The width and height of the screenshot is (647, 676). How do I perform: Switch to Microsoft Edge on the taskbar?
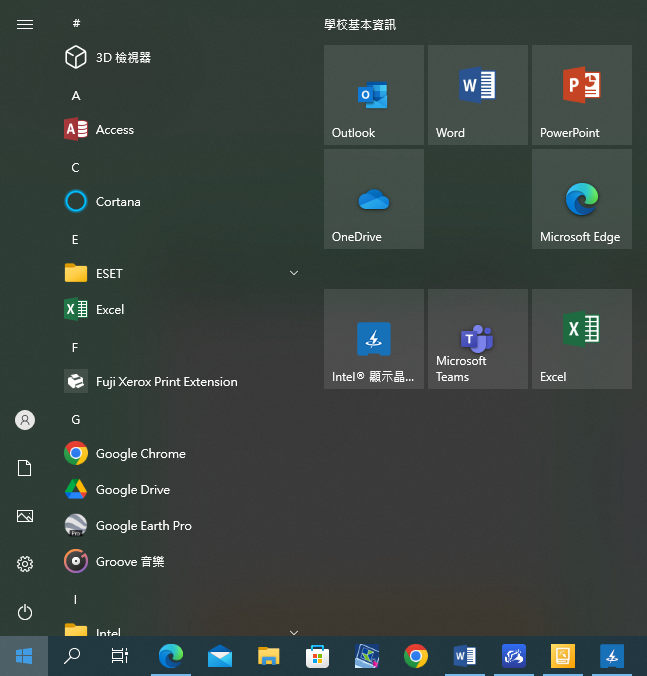(x=171, y=656)
